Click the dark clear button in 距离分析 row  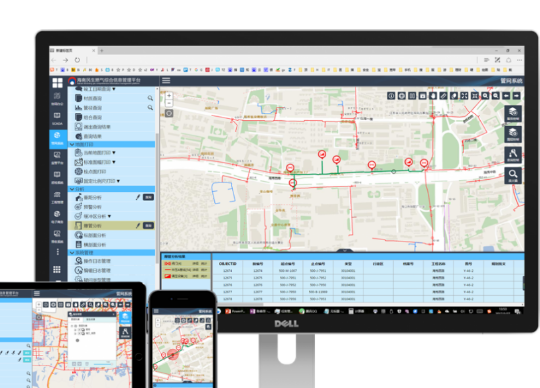point(148,197)
